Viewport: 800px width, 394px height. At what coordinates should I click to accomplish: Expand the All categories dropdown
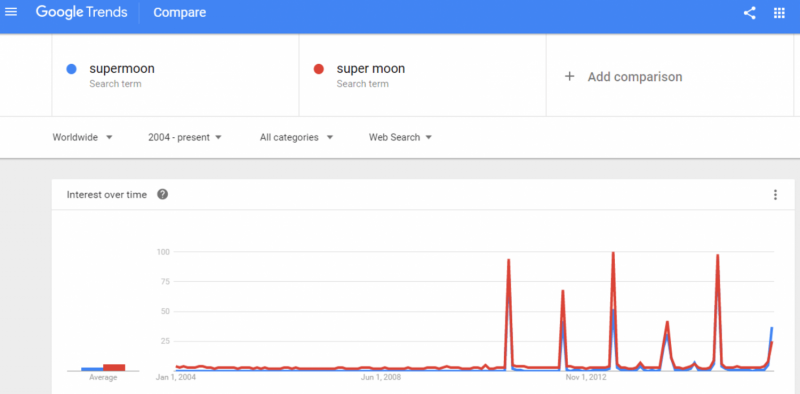pyautogui.click(x=296, y=137)
